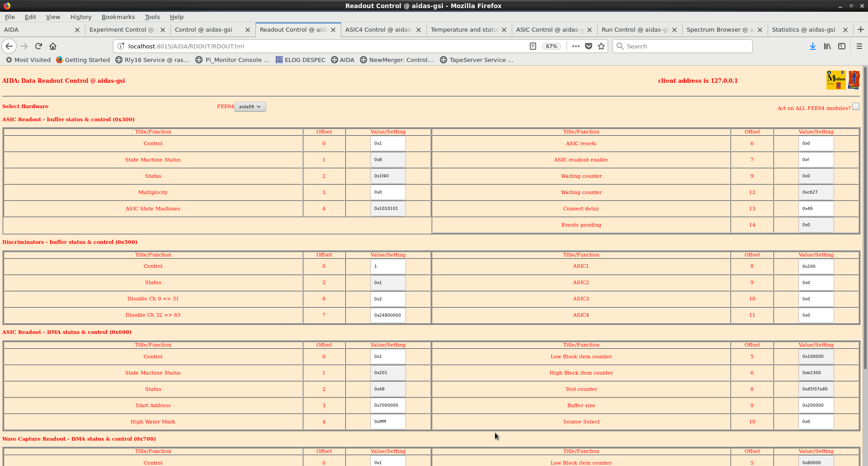Click the vertical page scrollbar
This screenshot has width=868, height=466.
click(x=865, y=226)
